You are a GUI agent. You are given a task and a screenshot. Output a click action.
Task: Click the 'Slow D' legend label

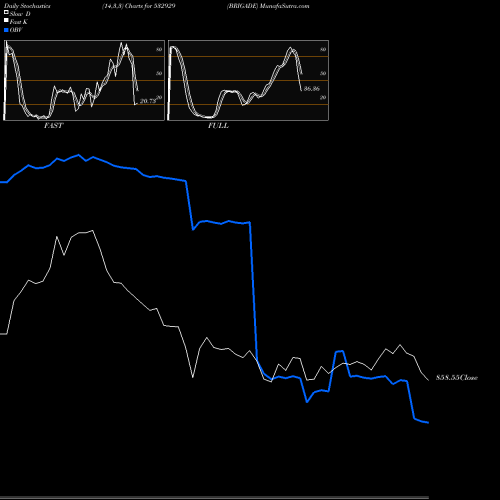tap(20, 14)
